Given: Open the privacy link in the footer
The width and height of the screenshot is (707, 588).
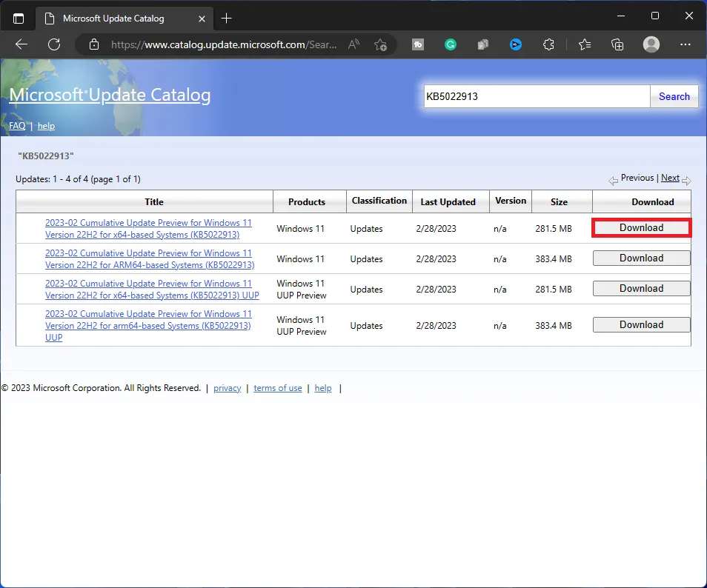Looking at the screenshot, I should [x=228, y=388].
